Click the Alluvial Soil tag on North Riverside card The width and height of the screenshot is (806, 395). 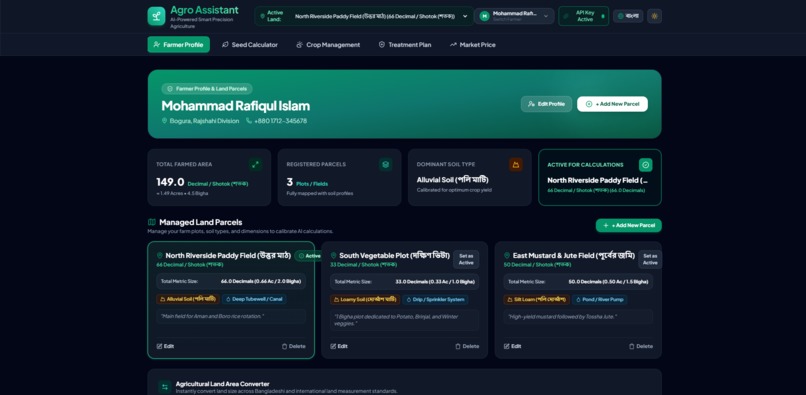click(188, 299)
